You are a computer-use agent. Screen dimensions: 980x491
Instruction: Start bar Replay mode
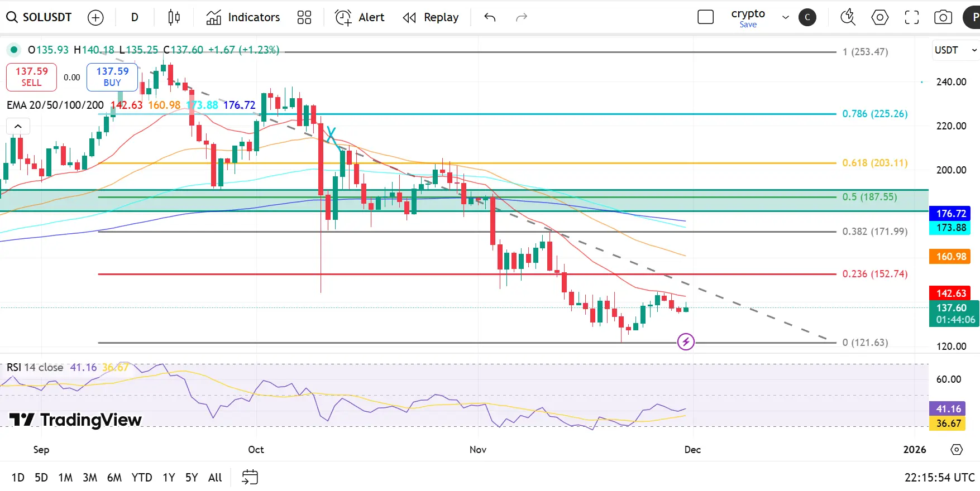431,17
